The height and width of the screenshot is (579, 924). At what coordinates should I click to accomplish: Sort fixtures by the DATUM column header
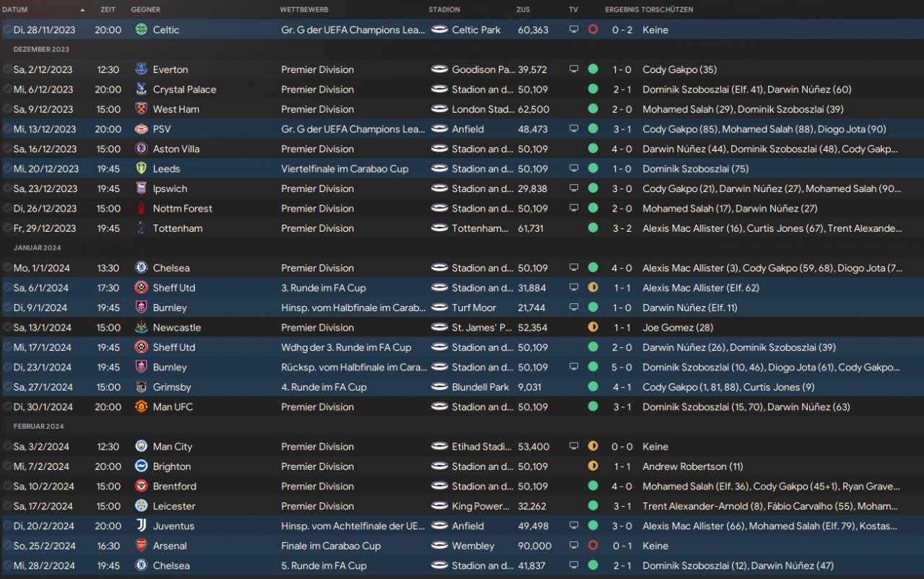tap(15, 10)
